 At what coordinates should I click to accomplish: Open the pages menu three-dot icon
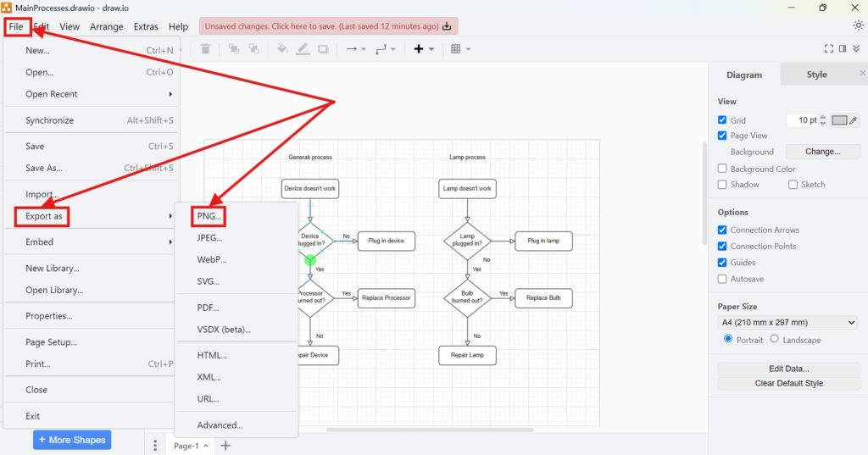(x=155, y=446)
